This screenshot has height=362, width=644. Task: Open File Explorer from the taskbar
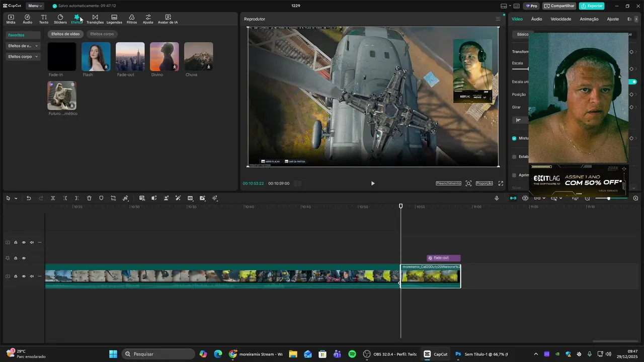[293, 354]
